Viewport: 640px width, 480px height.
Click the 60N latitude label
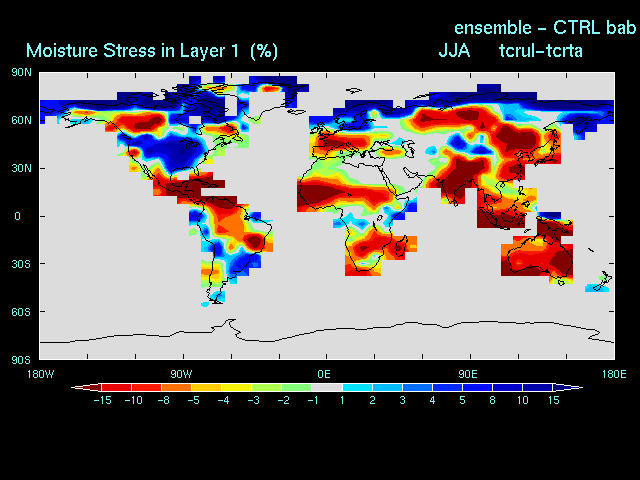point(21,120)
